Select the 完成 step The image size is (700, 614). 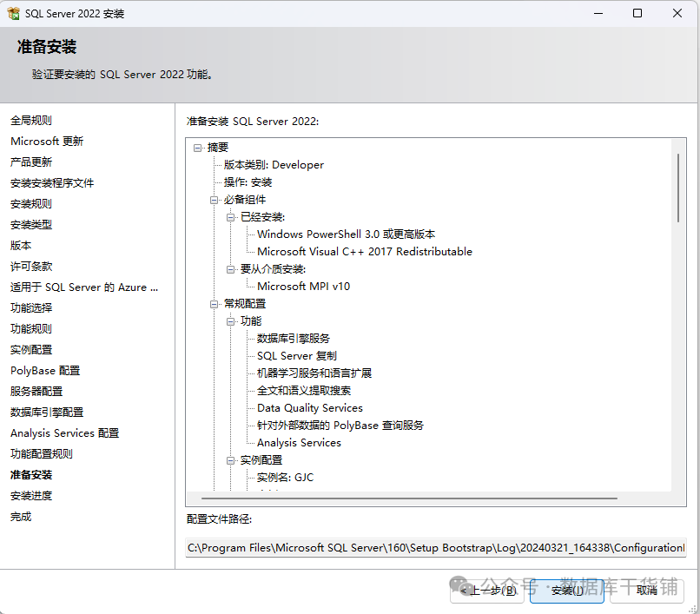pos(21,517)
